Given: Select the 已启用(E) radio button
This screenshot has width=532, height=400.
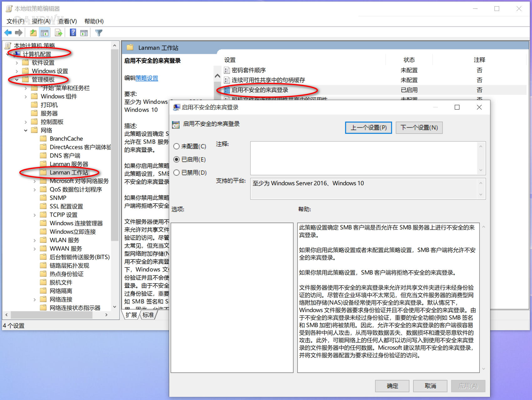Looking at the screenshot, I should 176,159.
